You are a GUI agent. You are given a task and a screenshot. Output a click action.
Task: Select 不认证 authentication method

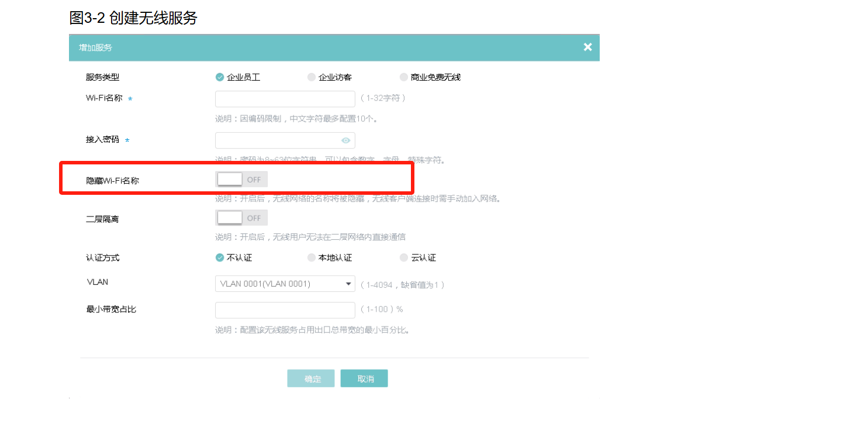point(220,257)
